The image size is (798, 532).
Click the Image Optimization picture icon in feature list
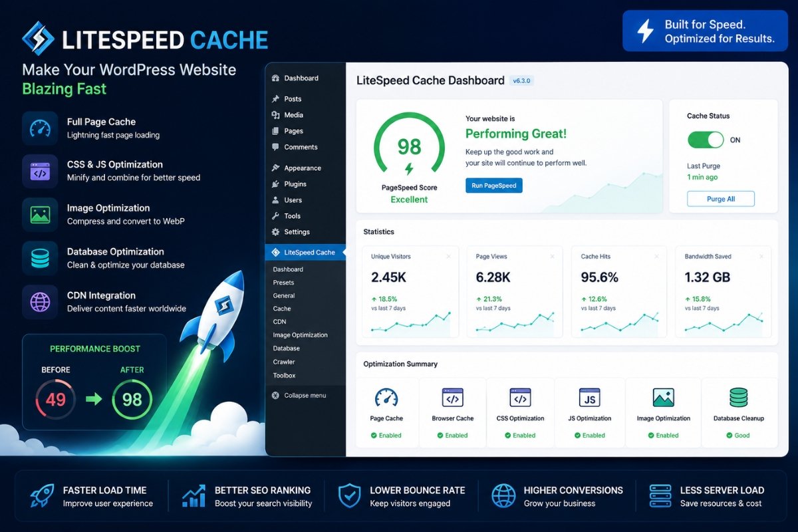[40, 214]
